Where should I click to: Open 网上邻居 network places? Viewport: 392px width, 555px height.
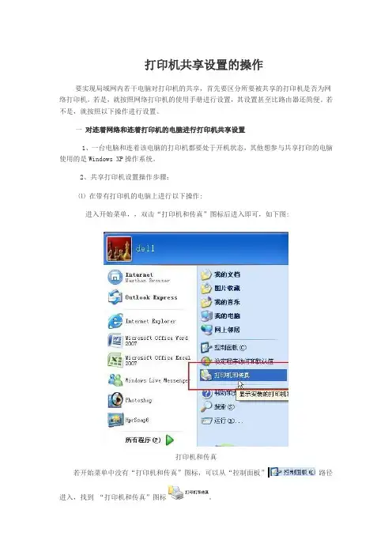tap(220, 330)
